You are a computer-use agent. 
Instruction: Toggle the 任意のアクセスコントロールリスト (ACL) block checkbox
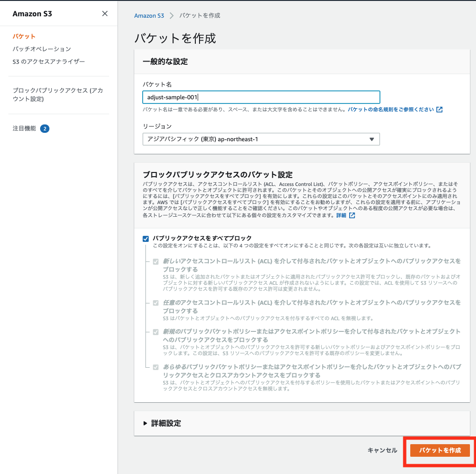pos(156,303)
